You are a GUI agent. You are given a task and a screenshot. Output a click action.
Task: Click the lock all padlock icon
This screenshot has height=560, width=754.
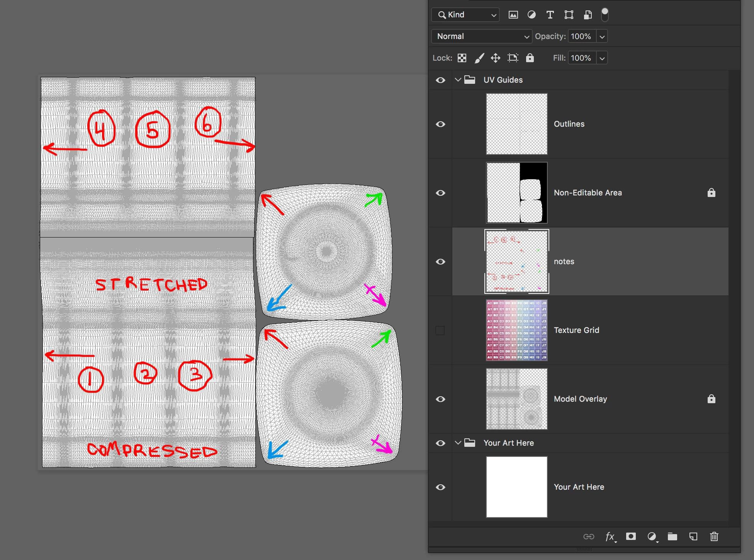click(x=530, y=58)
